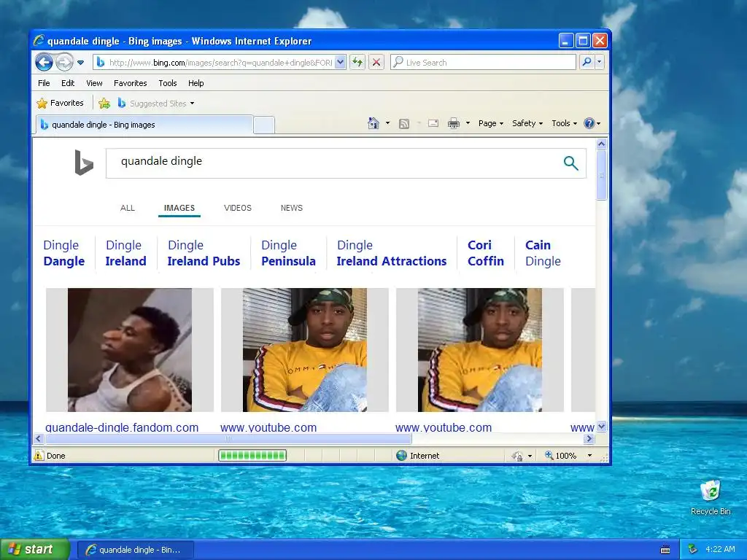Screen dimensions: 747x560
Task: Stop loading with the red X icon
Action: click(376, 63)
